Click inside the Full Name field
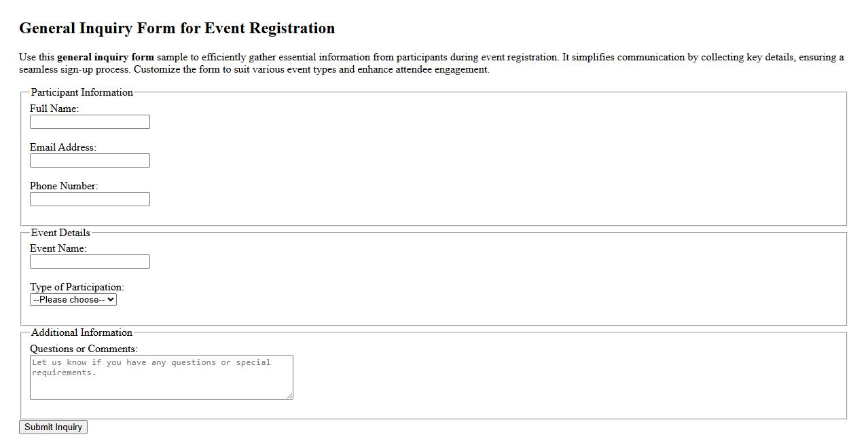 click(89, 121)
